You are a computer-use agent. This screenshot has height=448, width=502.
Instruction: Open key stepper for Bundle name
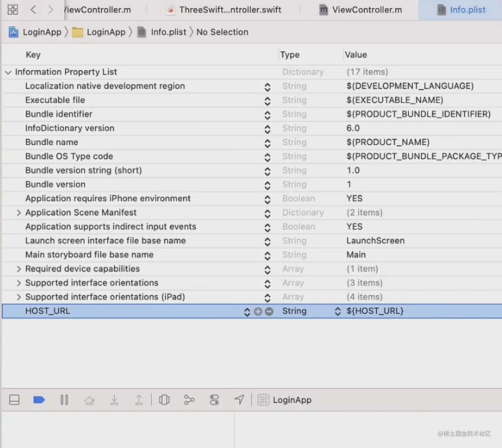point(268,143)
